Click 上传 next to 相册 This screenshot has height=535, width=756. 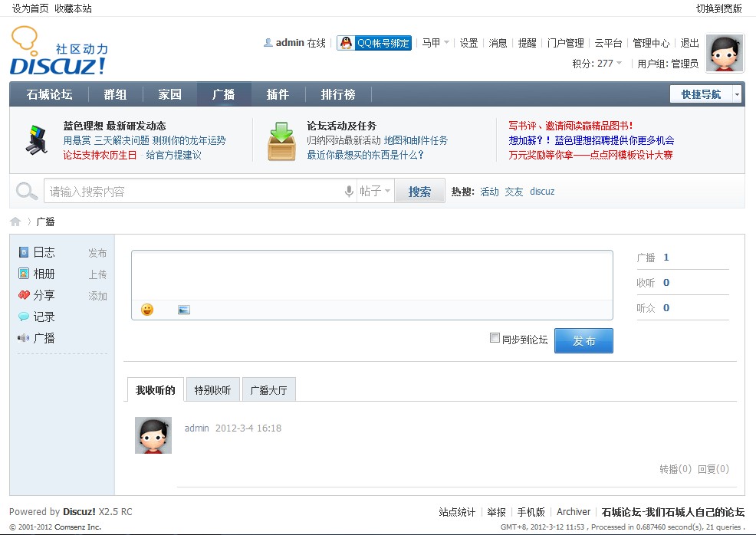(x=97, y=274)
